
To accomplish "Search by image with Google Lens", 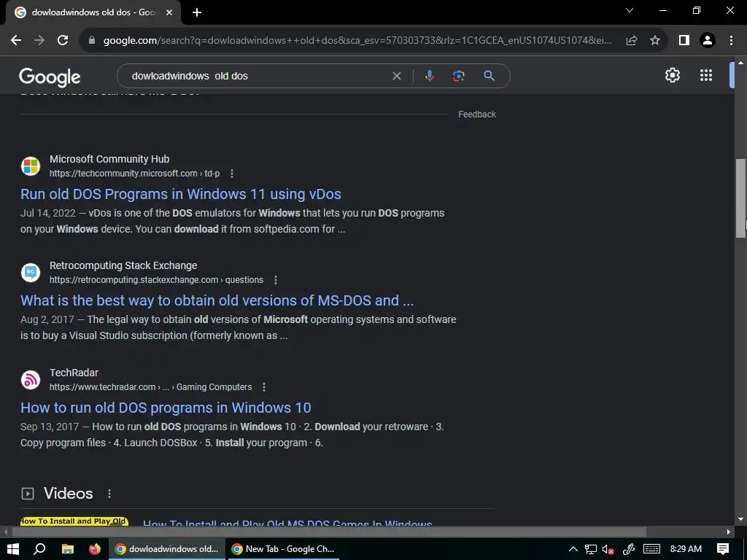I will [x=459, y=76].
